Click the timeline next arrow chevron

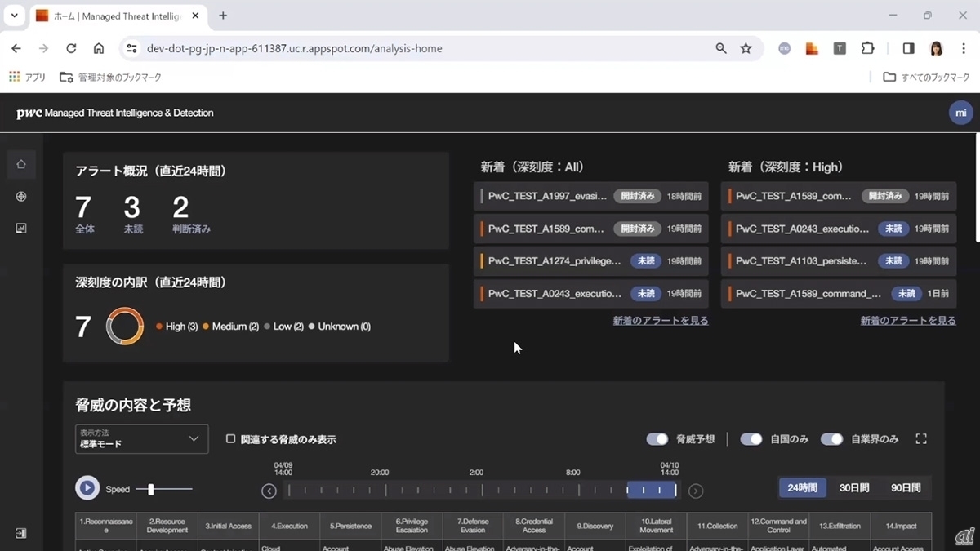pyautogui.click(x=696, y=491)
